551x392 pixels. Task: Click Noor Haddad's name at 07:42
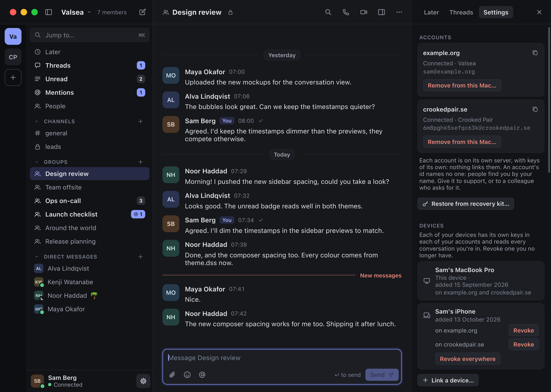click(206, 314)
